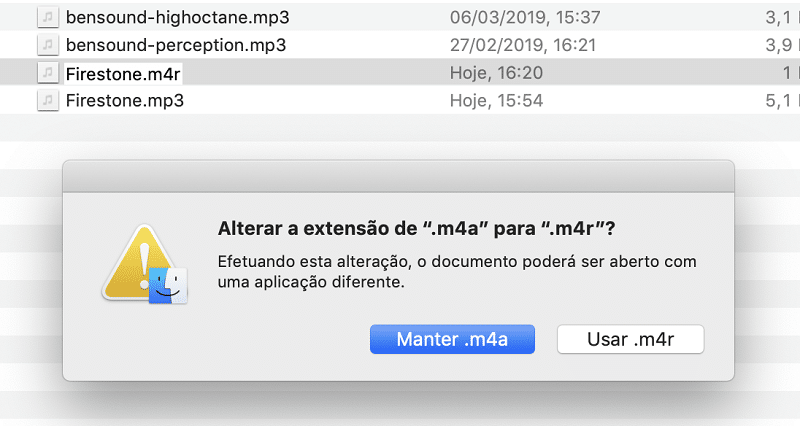The width and height of the screenshot is (800, 426).
Task: Click the Firestone.m4r filename edit field
Action: (x=123, y=73)
